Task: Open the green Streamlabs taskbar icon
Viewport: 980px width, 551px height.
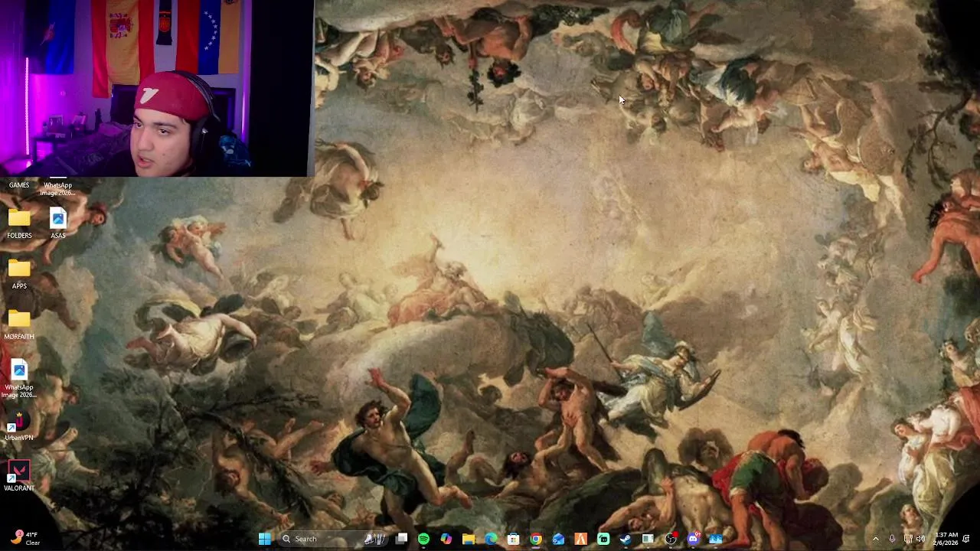Action: click(603, 539)
